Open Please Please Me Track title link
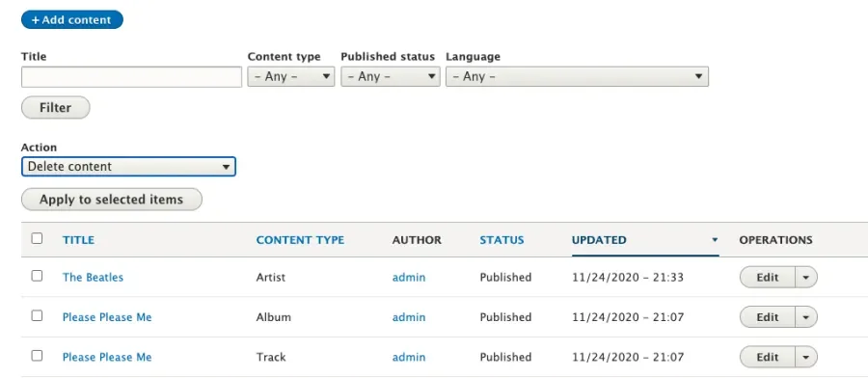Image resolution: width=868 pixels, height=378 pixels. [x=107, y=357]
